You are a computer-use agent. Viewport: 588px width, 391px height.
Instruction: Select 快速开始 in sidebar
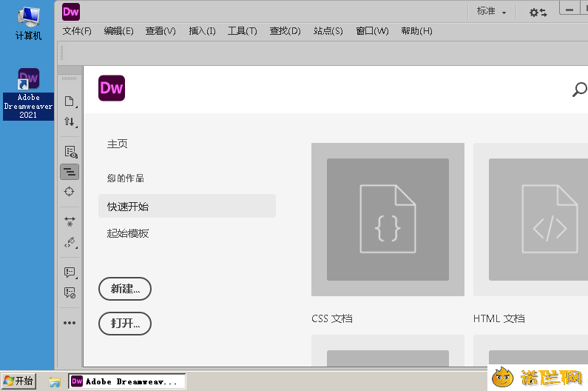click(x=186, y=206)
